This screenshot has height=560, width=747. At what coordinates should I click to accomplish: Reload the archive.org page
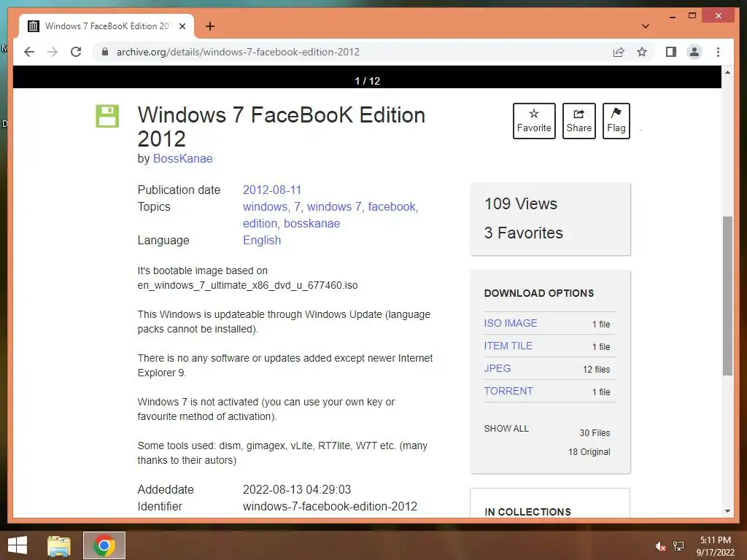click(76, 52)
